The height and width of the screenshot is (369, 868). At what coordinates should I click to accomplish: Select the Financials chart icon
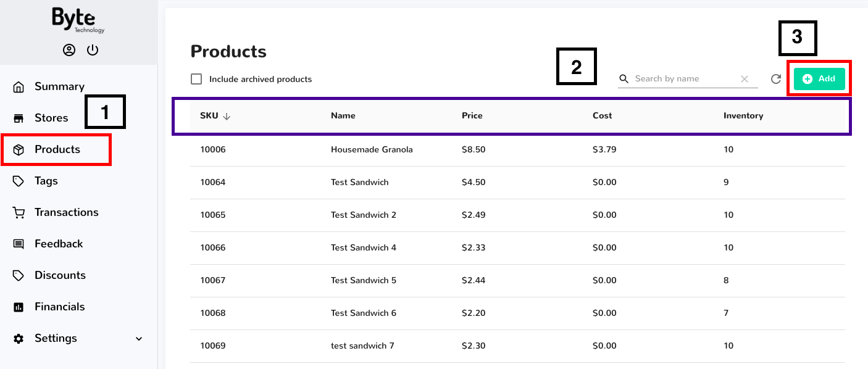tap(19, 306)
